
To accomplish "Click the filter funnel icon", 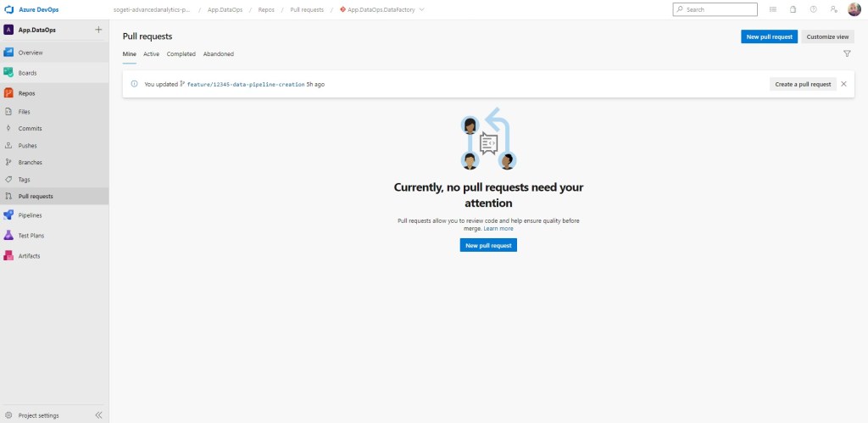I will (847, 53).
